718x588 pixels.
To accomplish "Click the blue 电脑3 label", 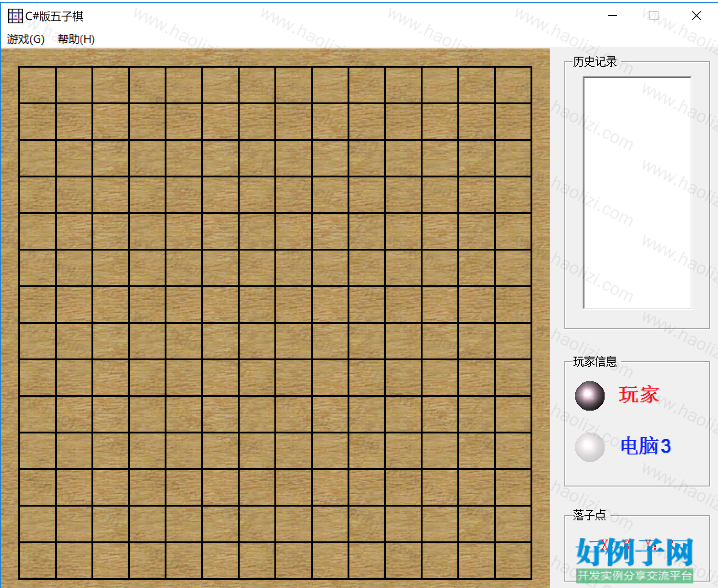I will tap(645, 446).
